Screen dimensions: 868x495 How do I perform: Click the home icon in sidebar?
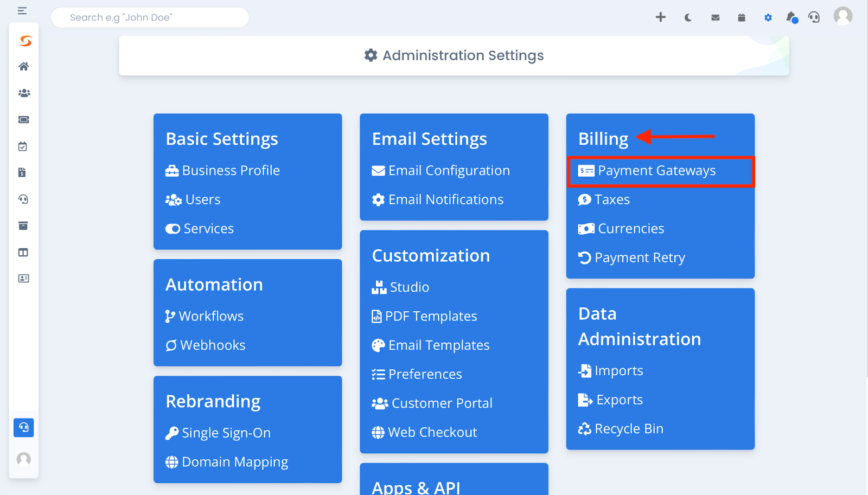pos(23,67)
